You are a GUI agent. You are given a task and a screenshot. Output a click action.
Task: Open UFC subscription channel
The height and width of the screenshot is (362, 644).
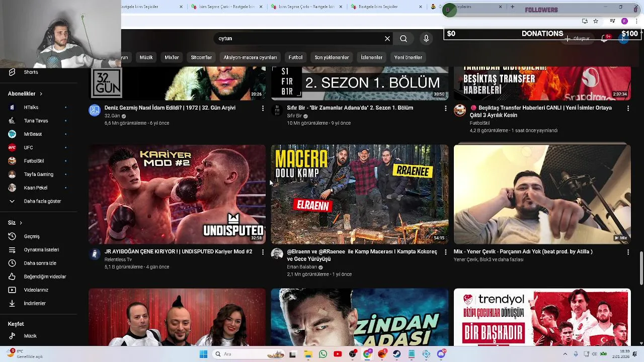[38, 148]
